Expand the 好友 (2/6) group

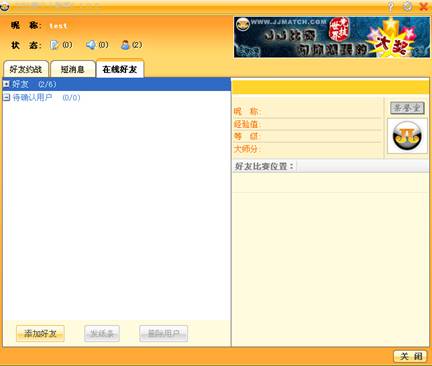6,84
